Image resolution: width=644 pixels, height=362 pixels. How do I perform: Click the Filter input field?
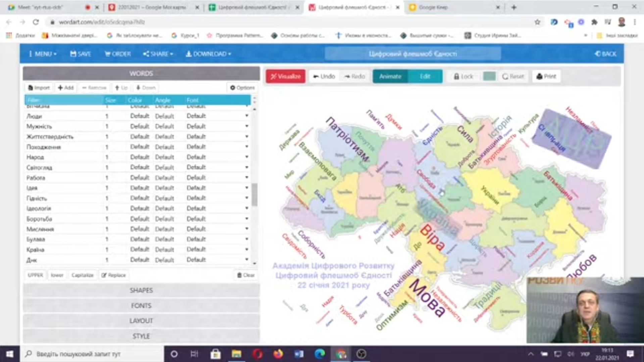point(64,100)
